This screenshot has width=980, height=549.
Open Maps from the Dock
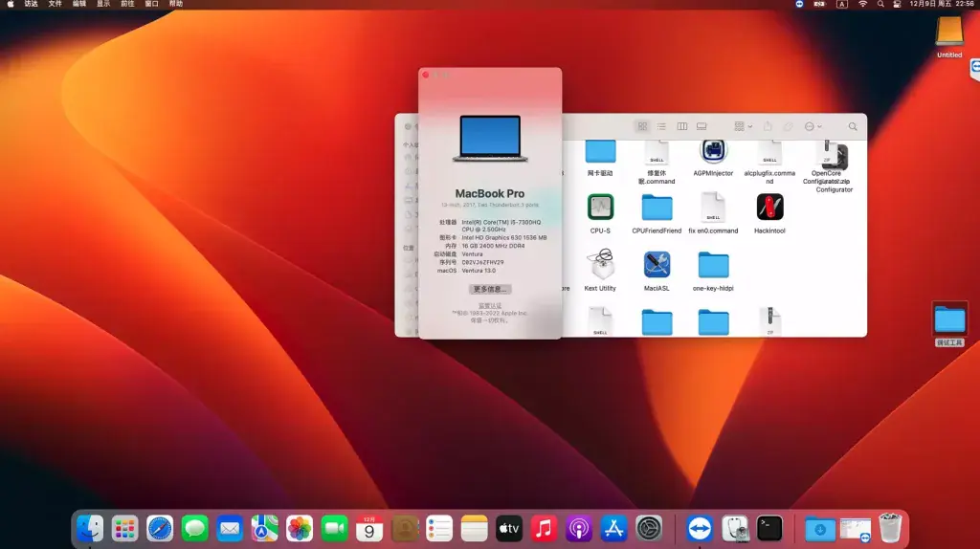[x=265, y=528]
